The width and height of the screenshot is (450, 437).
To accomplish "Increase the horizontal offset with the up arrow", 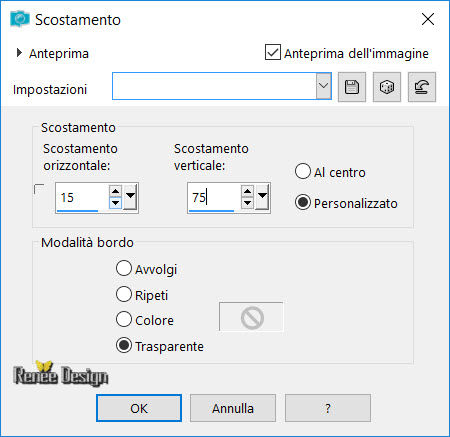I will pyautogui.click(x=115, y=191).
